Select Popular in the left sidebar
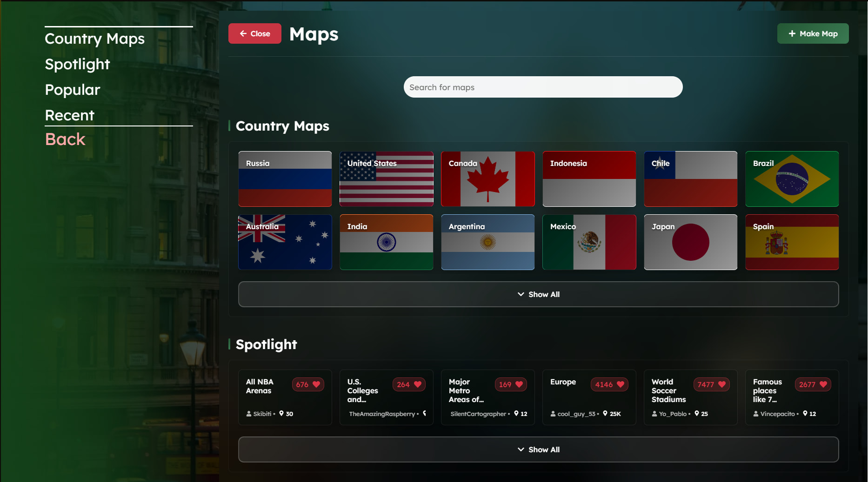The width and height of the screenshot is (868, 482). click(x=73, y=90)
